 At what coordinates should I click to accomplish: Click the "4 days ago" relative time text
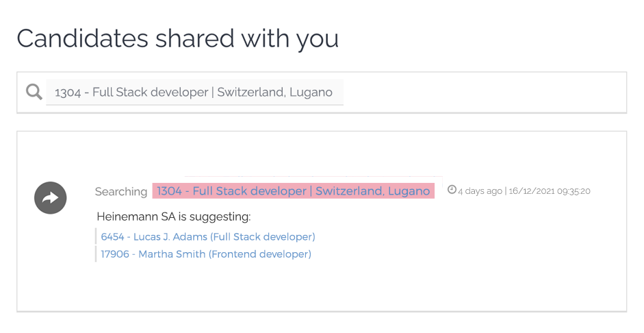pos(480,191)
